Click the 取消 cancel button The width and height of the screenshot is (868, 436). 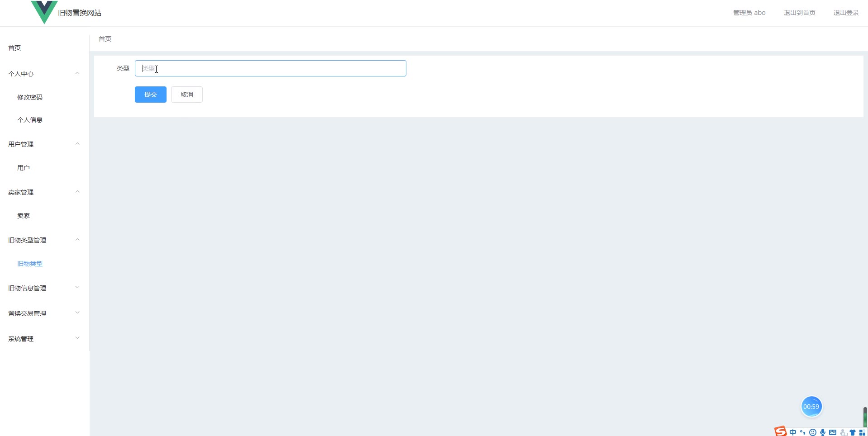point(187,95)
